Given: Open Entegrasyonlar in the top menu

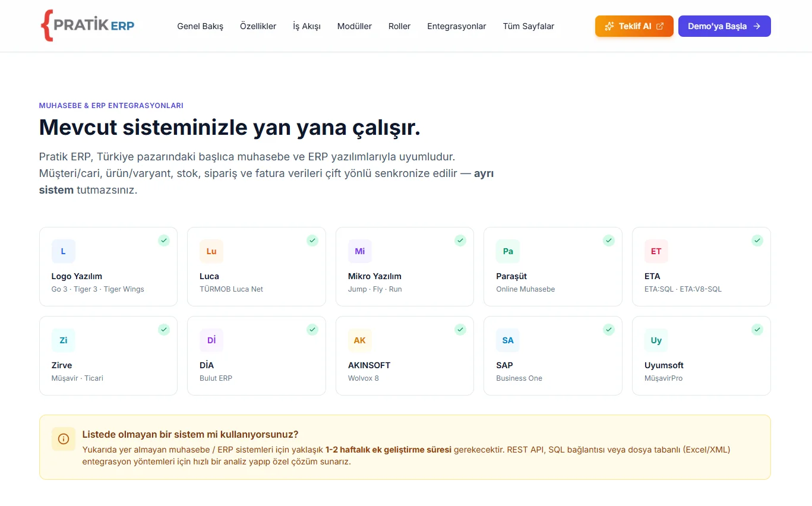Looking at the screenshot, I should (457, 26).
